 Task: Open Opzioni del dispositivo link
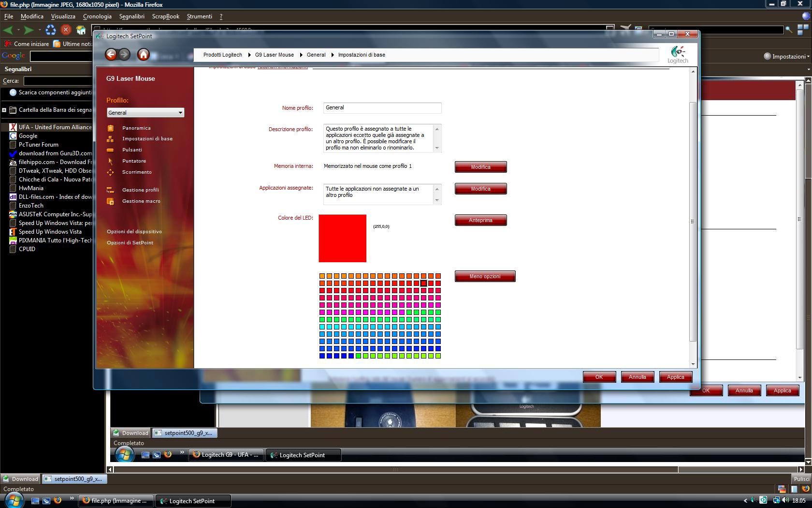(x=134, y=232)
